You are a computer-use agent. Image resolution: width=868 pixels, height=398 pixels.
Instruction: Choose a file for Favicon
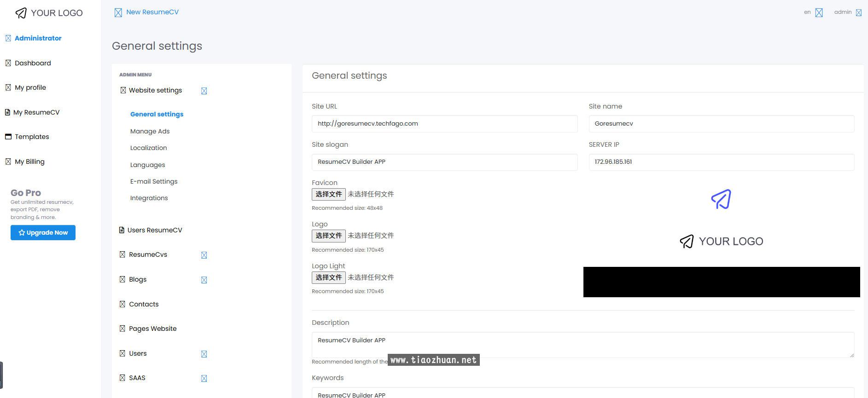click(328, 194)
